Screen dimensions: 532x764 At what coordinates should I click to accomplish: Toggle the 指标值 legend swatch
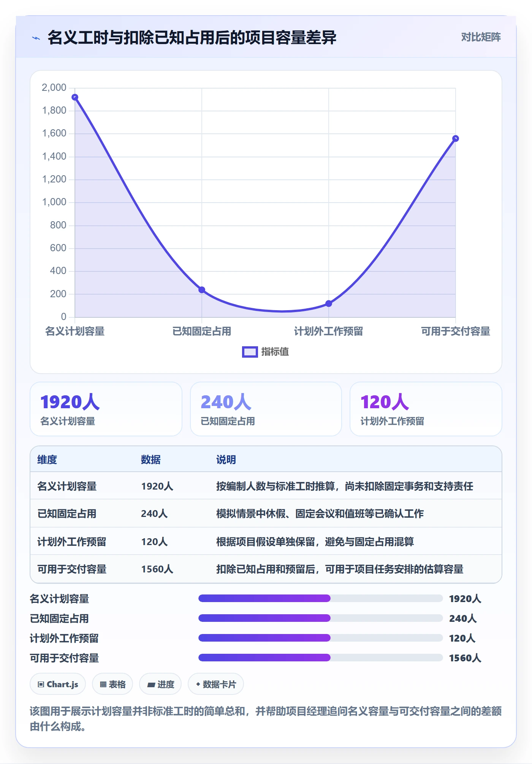click(x=250, y=352)
